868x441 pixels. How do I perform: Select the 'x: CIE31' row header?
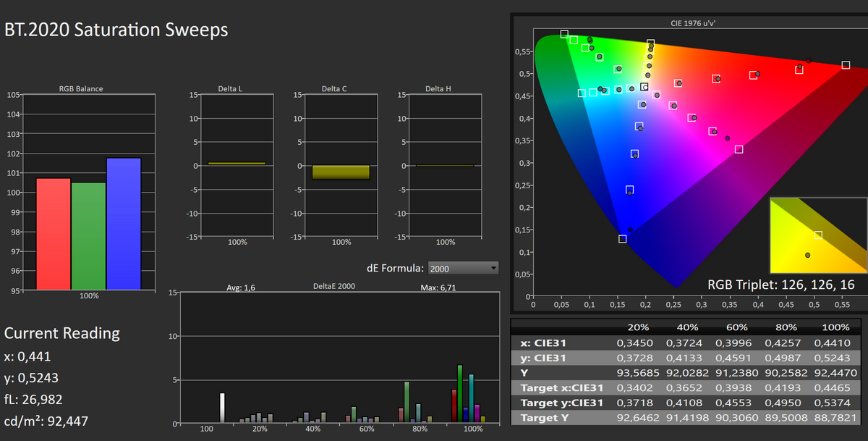coord(544,343)
